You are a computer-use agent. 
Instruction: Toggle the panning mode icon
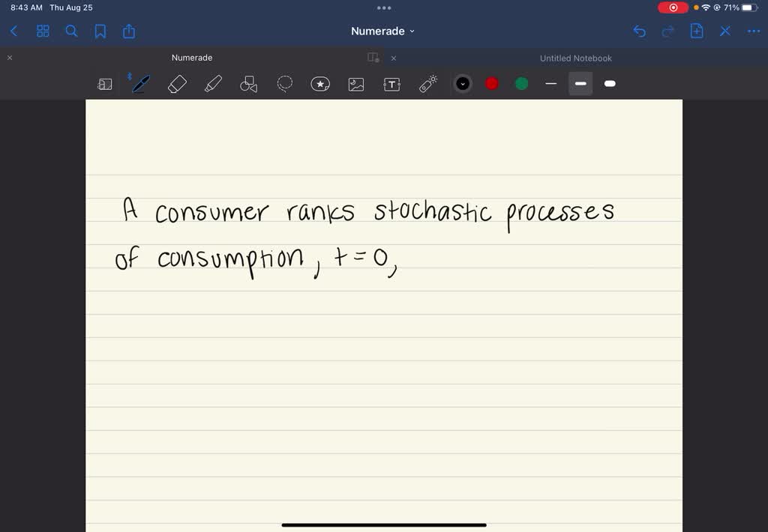[104, 83]
